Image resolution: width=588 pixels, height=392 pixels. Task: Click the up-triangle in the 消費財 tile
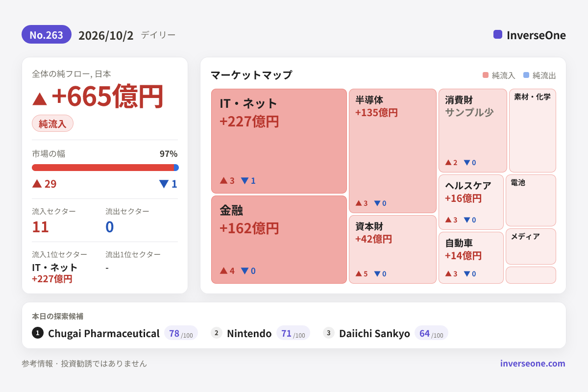click(448, 163)
